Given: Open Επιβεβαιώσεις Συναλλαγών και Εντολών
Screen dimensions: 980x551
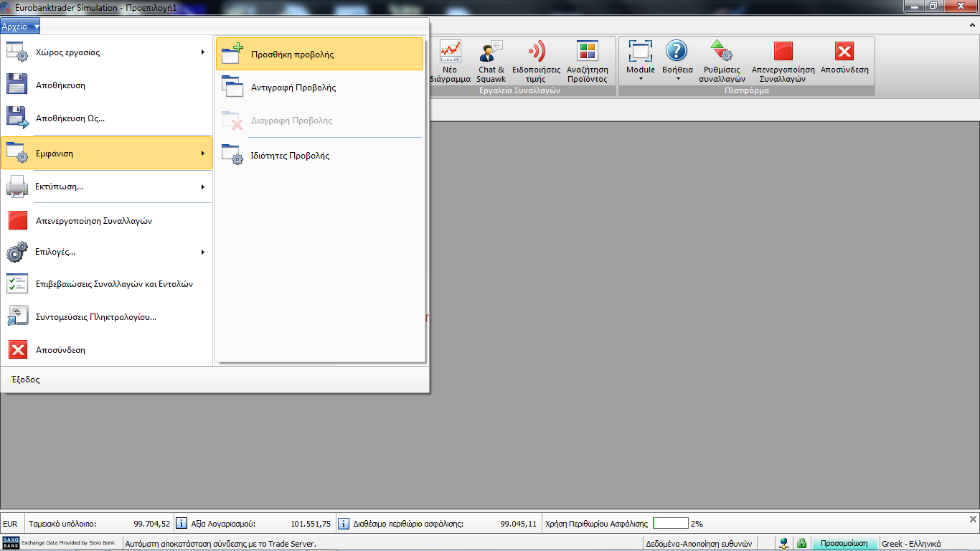Looking at the screenshot, I should [x=107, y=284].
